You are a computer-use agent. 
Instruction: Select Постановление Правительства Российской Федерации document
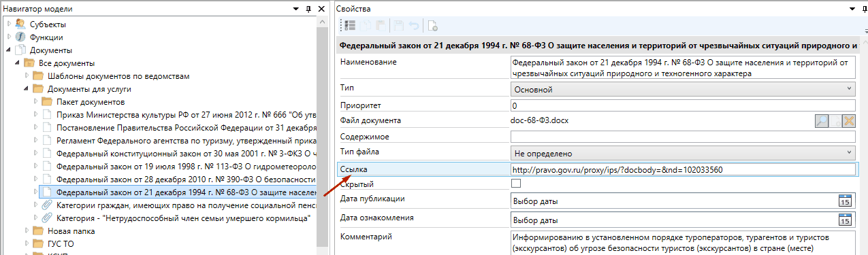coord(186,128)
